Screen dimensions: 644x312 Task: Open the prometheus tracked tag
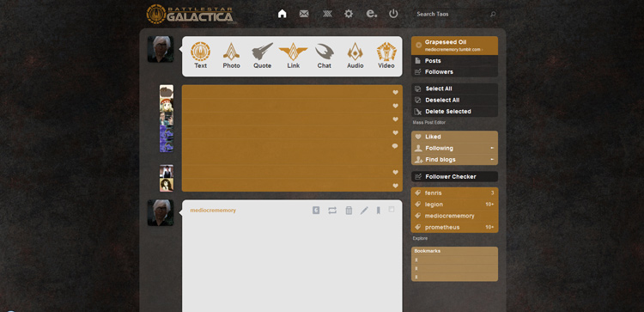(x=454, y=227)
